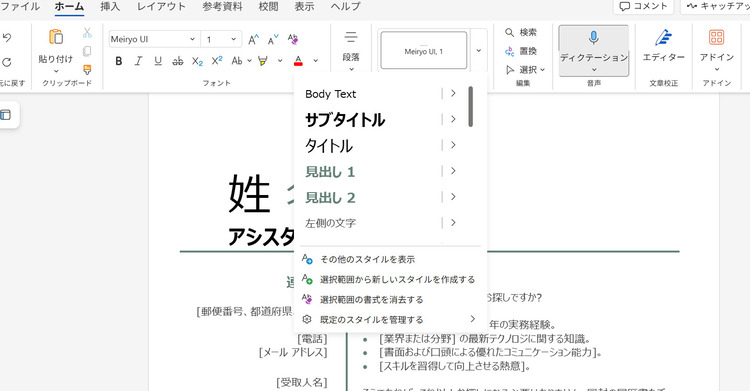Open the side panel icon at left edge
The image size is (750, 391).
6,115
